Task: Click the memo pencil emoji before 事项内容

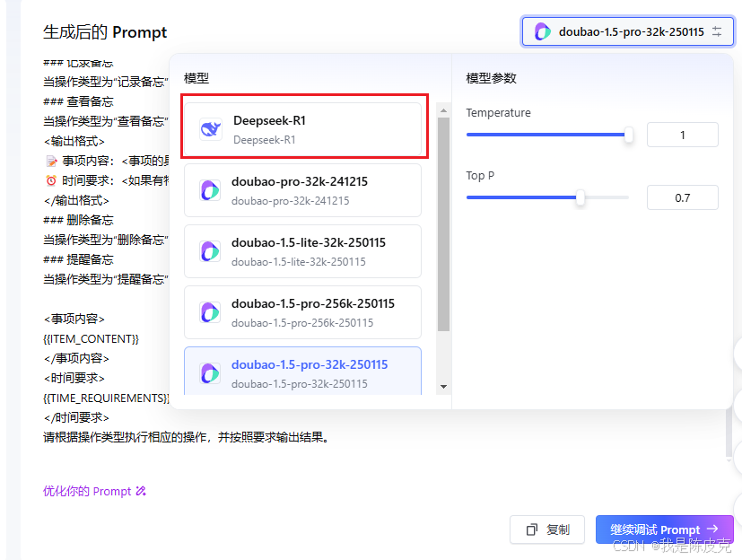Action: [51, 162]
